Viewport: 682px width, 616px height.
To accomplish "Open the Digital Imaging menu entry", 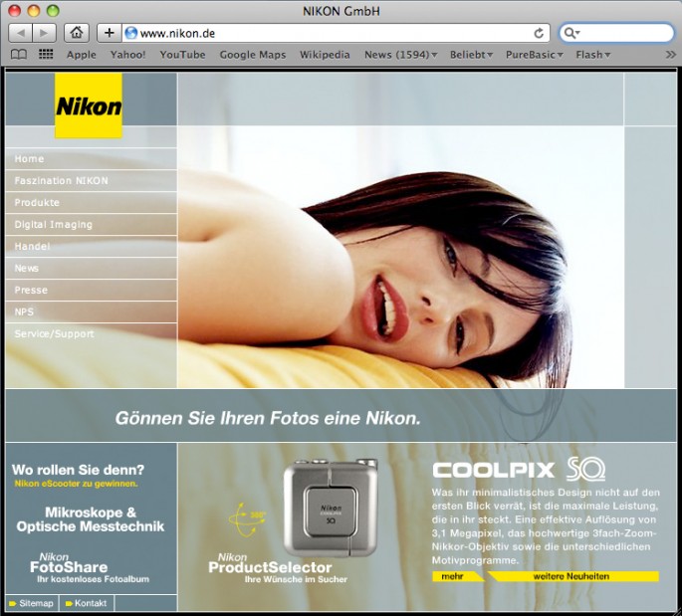I will [92, 224].
